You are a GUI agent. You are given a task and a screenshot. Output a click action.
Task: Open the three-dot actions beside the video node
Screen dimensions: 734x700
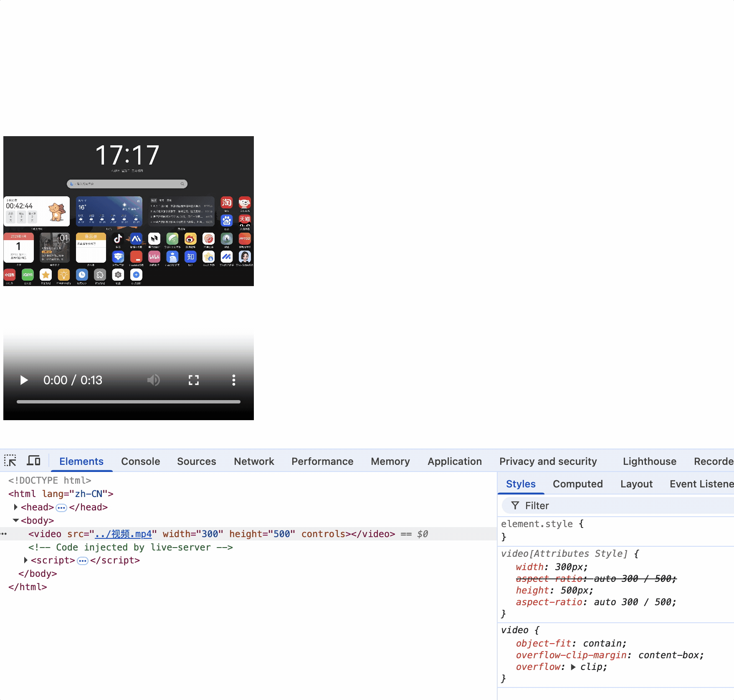[4, 534]
